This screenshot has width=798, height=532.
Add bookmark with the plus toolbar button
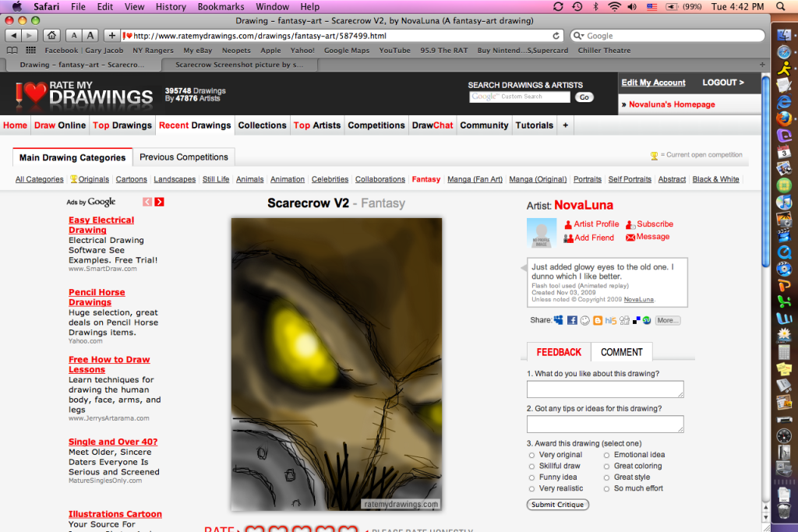(x=111, y=36)
